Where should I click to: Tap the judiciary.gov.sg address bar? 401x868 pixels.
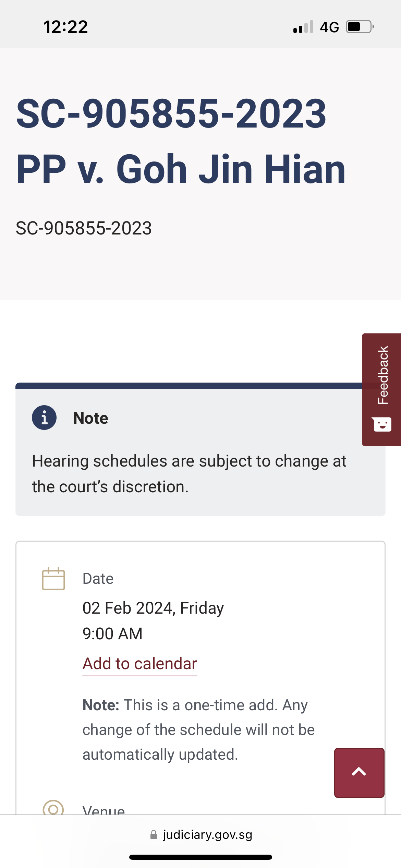point(207,835)
